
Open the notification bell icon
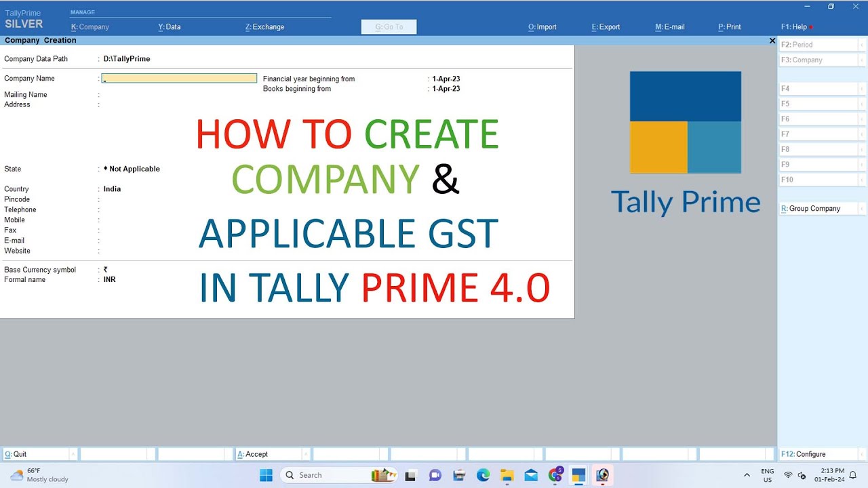point(853,475)
